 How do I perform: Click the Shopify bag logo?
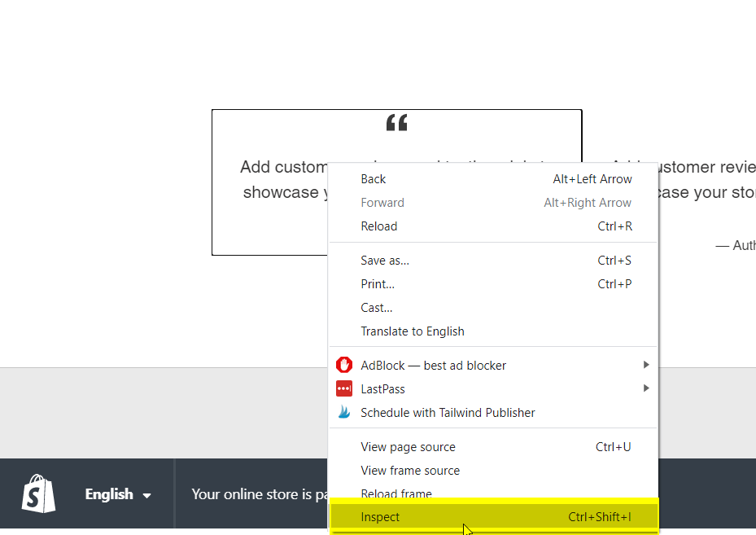(39, 493)
